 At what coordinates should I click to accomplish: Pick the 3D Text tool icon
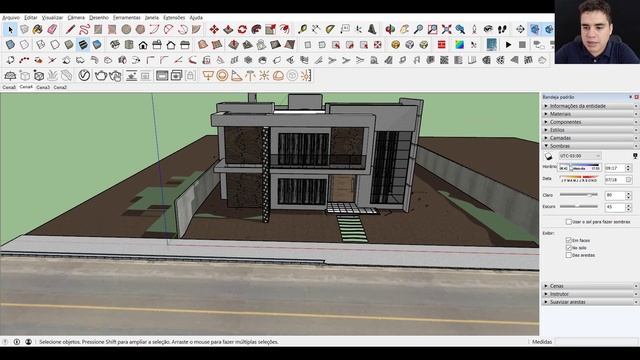372,29
